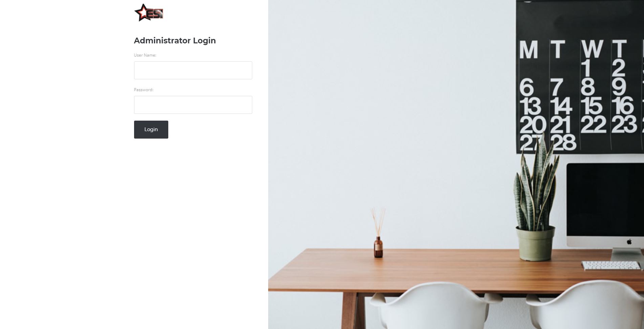Click the reed diffuser bottle on desk
Image resolution: width=644 pixels, height=329 pixels.
point(378,247)
